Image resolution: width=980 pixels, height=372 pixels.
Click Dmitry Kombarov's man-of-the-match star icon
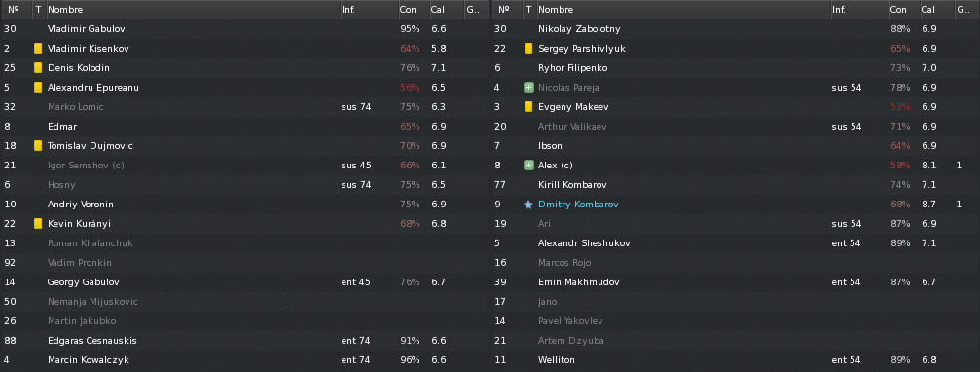[x=528, y=205]
